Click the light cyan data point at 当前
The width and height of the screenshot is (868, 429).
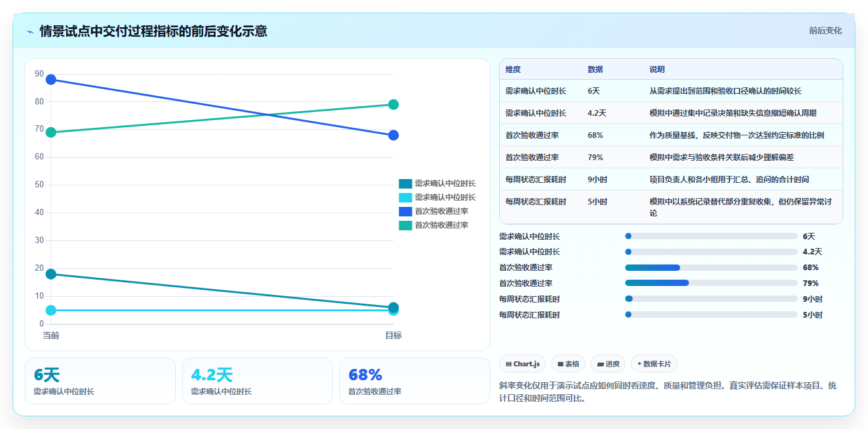tap(51, 310)
